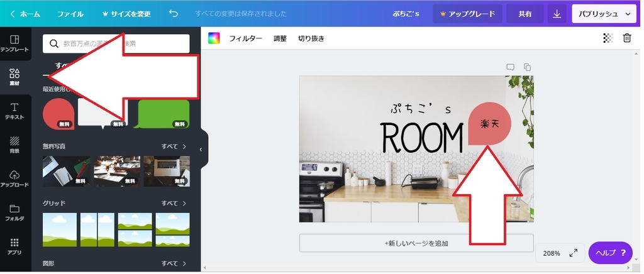Screen dimensions: 644x274
Task: Select the red speech bubble element
Action: pyautogui.click(x=58, y=114)
